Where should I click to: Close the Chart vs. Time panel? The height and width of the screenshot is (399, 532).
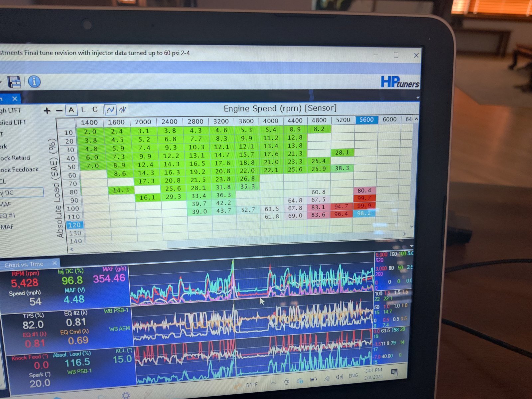(x=55, y=263)
